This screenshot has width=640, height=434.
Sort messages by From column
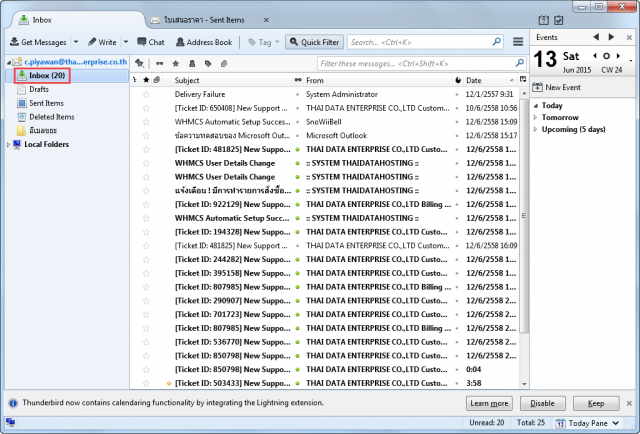pyautogui.click(x=315, y=80)
